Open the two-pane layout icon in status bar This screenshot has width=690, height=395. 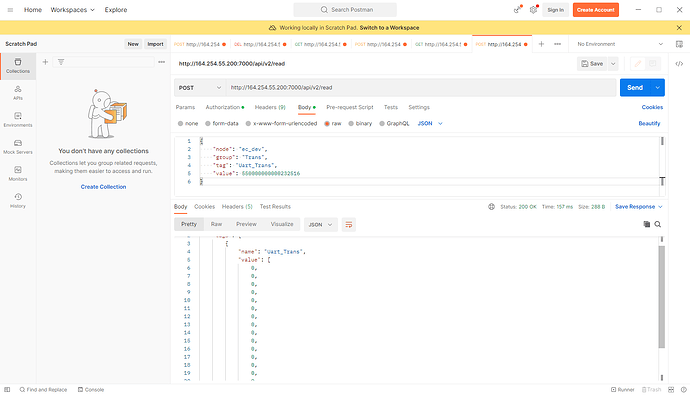[x=671, y=390]
